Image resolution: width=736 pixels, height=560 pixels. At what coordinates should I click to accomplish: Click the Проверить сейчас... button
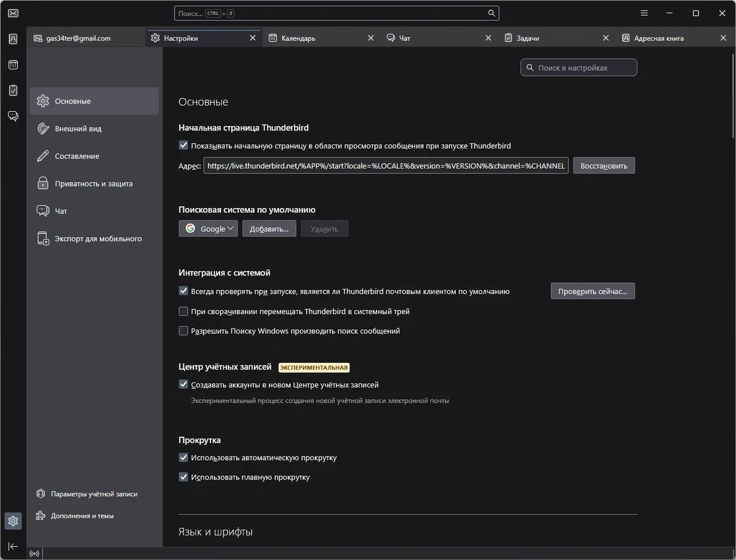pyautogui.click(x=593, y=291)
